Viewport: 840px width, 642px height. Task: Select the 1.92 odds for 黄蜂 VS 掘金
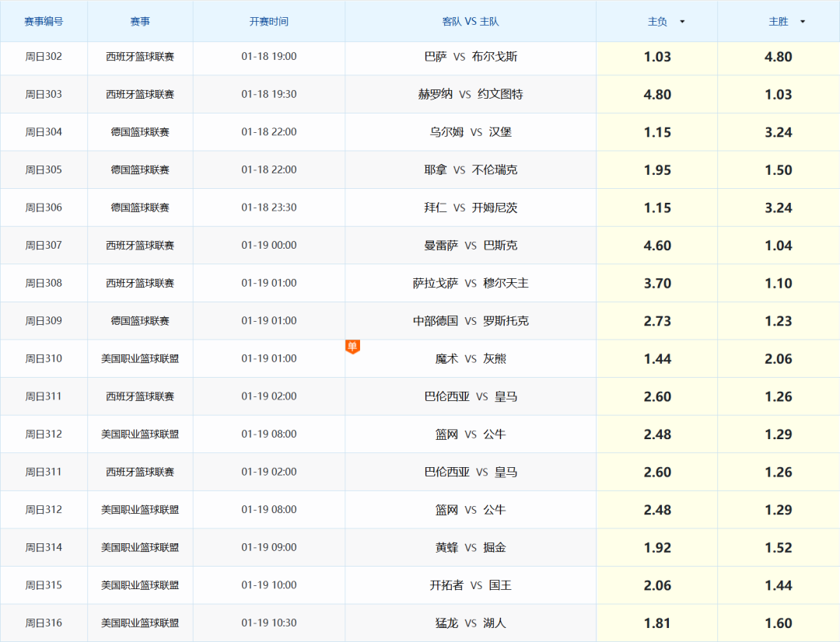pyautogui.click(x=656, y=547)
